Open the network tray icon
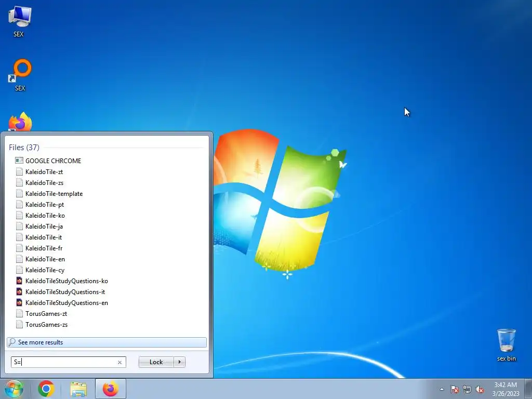This screenshot has width=532, height=399. 467,389
